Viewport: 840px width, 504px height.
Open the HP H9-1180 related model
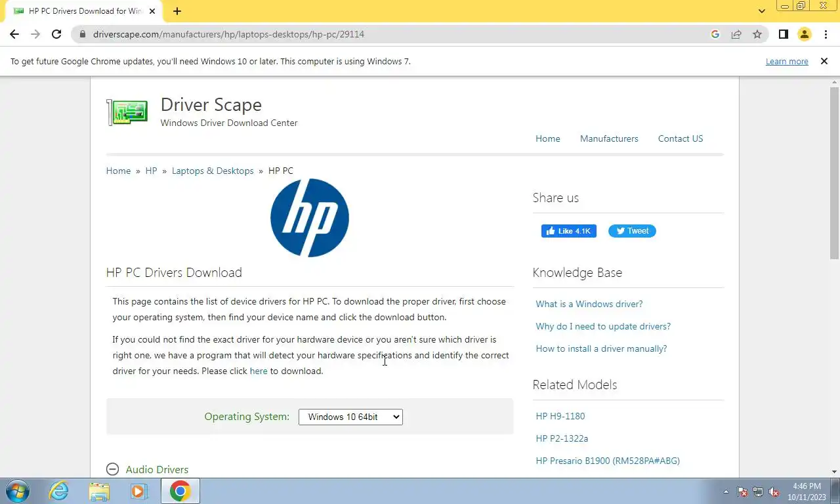pos(560,416)
